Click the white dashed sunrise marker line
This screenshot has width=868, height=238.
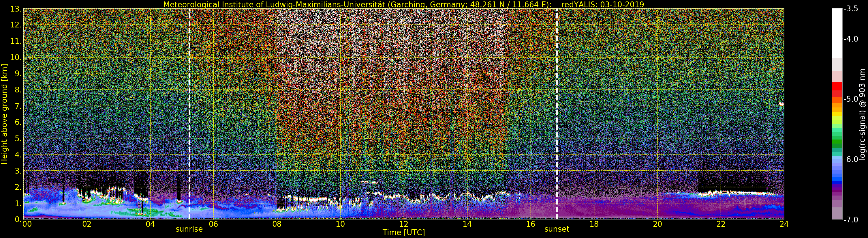(189, 114)
